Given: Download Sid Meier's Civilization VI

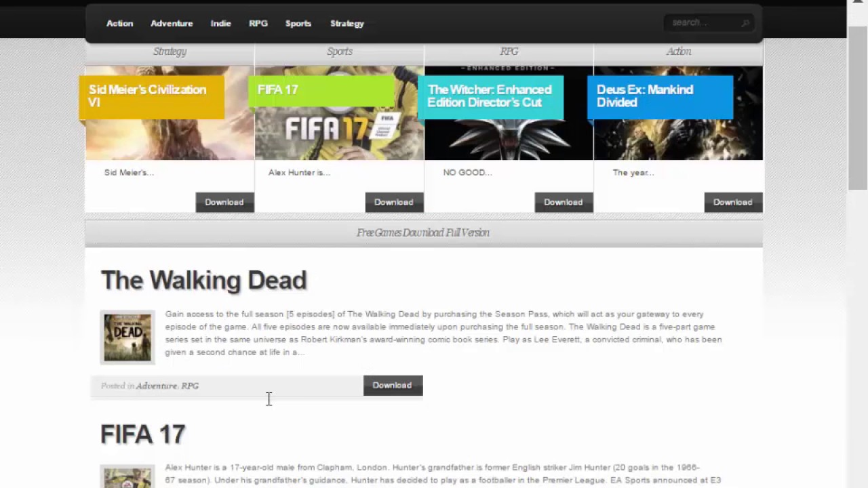Looking at the screenshot, I should coord(224,202).
